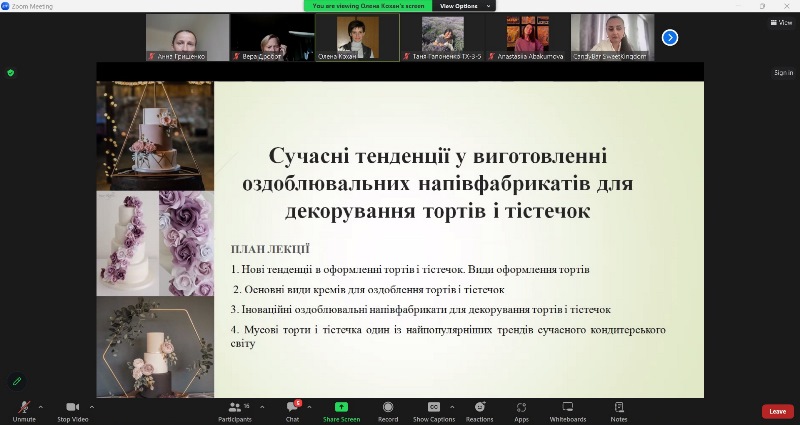Screen dimensions: 800x425
Task: Click Stop Video camera button
Action: click(72, 411)
